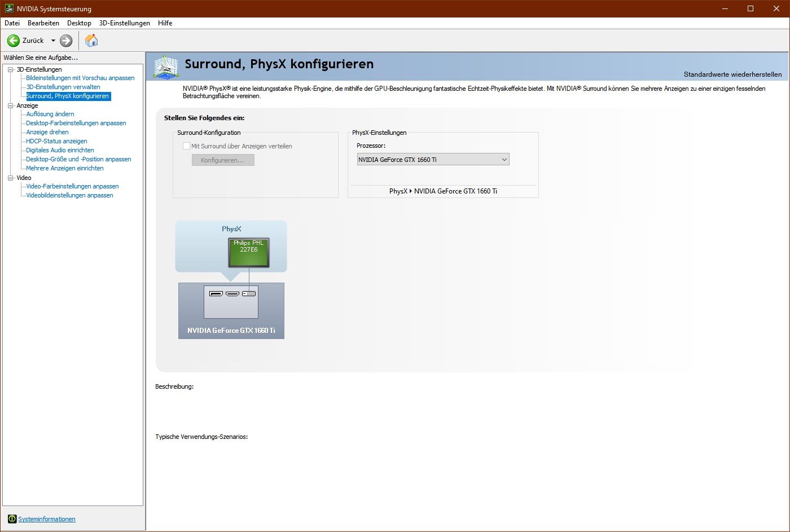
Task: Open Videobildeinstellungen anpassen page
Action: [69, 195]
